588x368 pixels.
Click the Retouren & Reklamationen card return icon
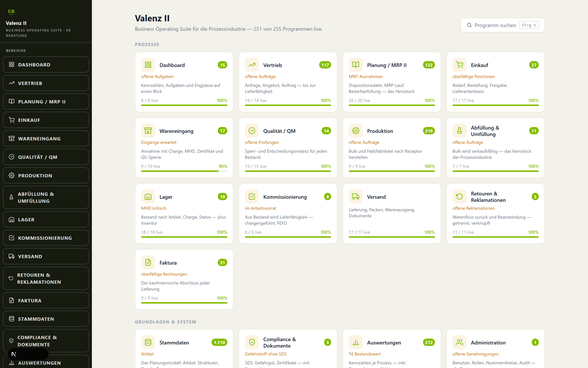coord(459,197)
